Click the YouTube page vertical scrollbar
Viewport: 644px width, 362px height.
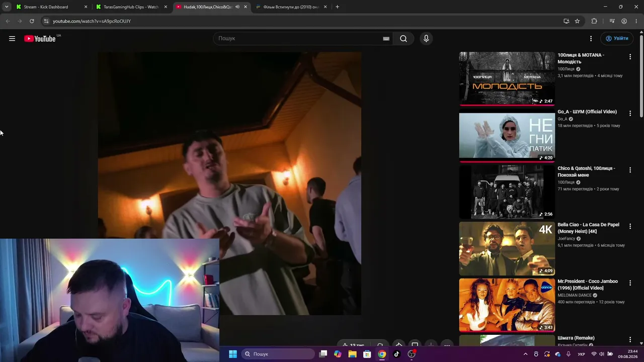pos(641,75)
